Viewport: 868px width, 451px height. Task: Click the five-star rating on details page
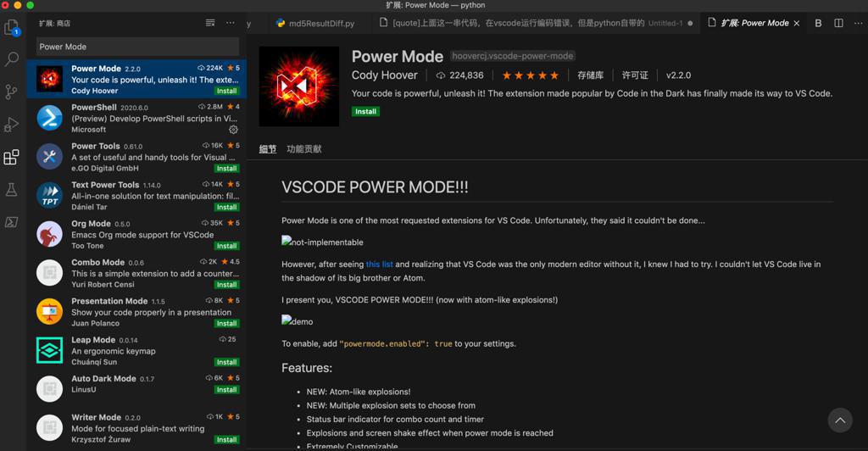[531, 75]
